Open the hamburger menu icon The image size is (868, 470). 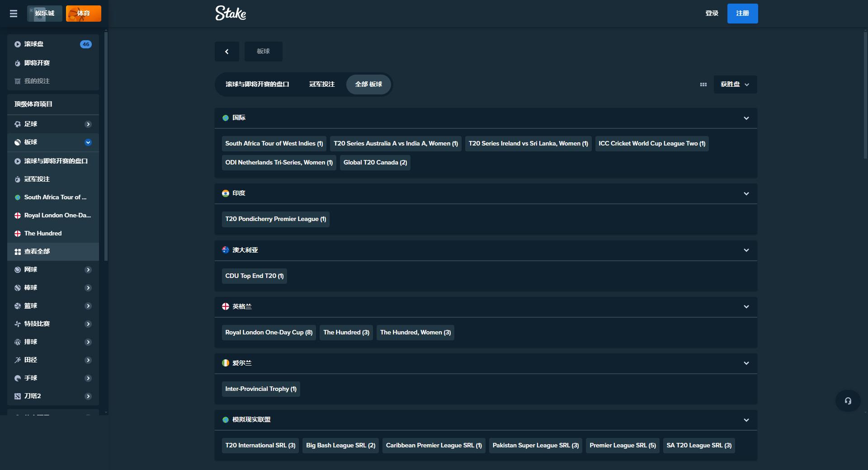(14, 14)
